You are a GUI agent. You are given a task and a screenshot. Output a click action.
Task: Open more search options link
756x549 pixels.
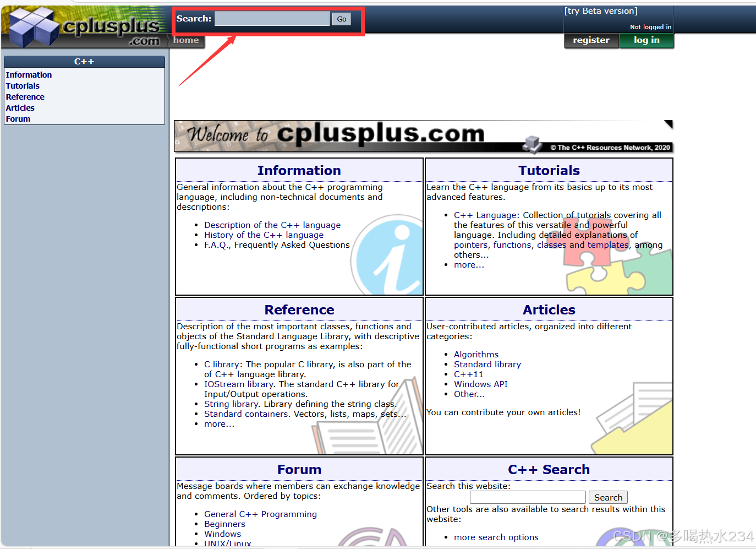(x=496, y=537)
